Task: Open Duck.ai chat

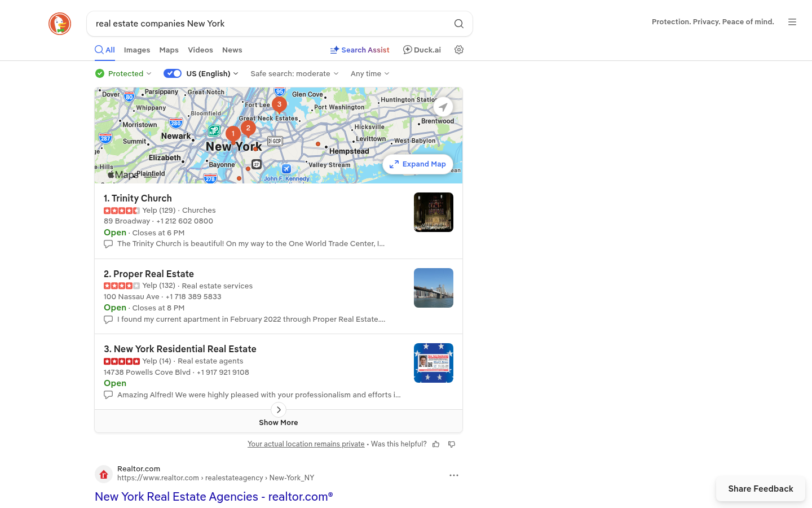Action: (422, 50)
